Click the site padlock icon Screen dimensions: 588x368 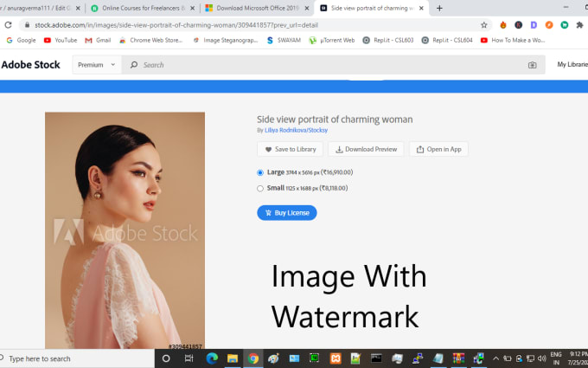point(27,25)
